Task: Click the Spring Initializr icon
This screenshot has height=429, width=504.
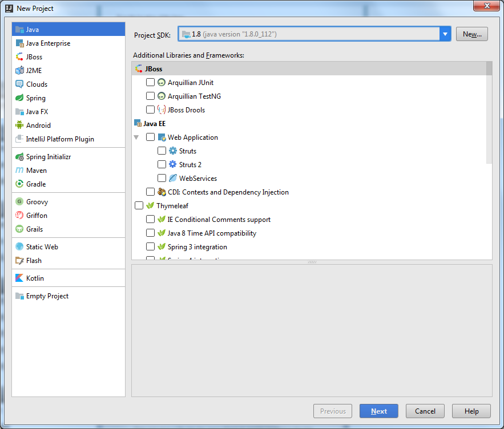Action: 19,157
